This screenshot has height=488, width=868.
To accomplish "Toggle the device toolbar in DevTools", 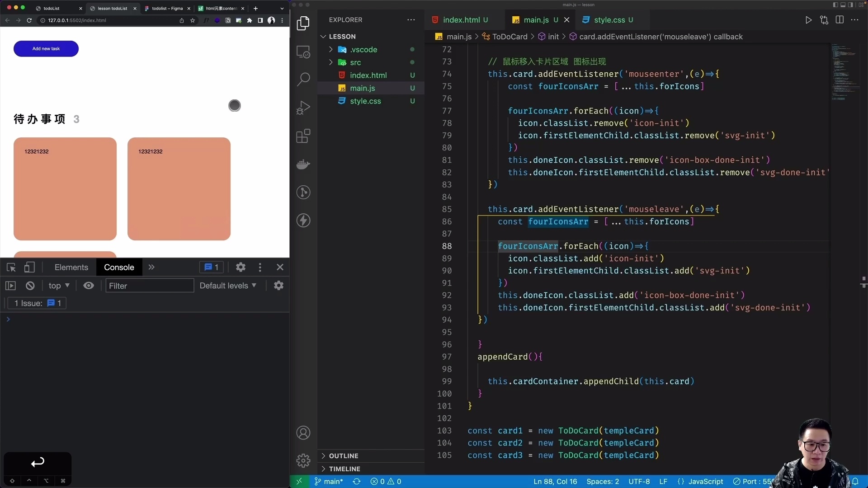I will pos(29,267).
